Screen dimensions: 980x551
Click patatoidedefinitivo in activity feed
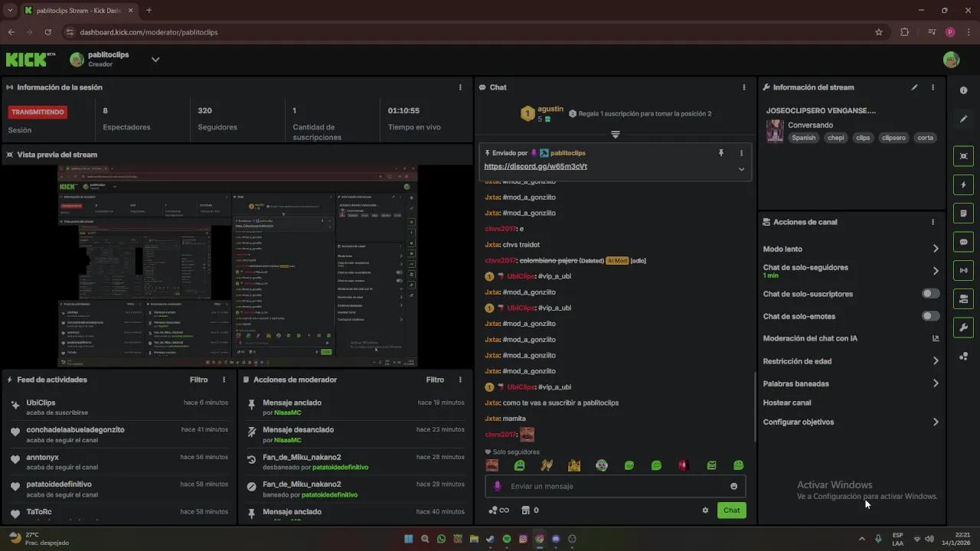coord(59,484)
